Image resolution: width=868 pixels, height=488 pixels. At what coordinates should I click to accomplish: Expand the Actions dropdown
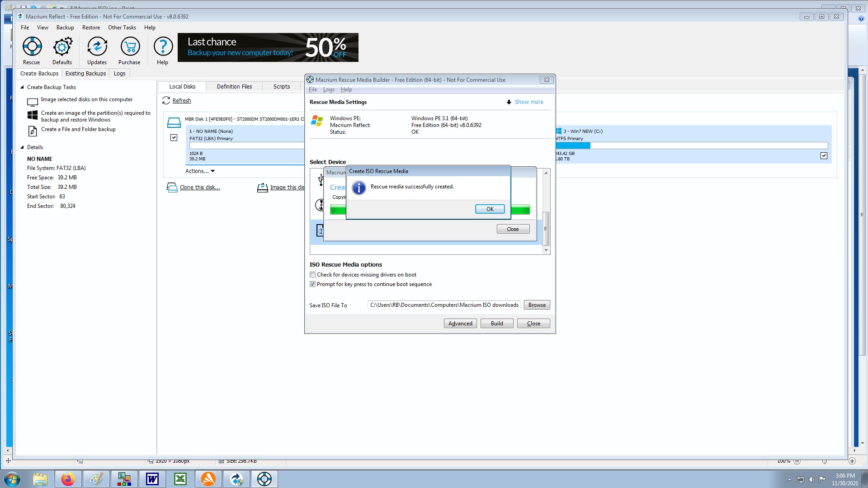click(x=200, y=171)
